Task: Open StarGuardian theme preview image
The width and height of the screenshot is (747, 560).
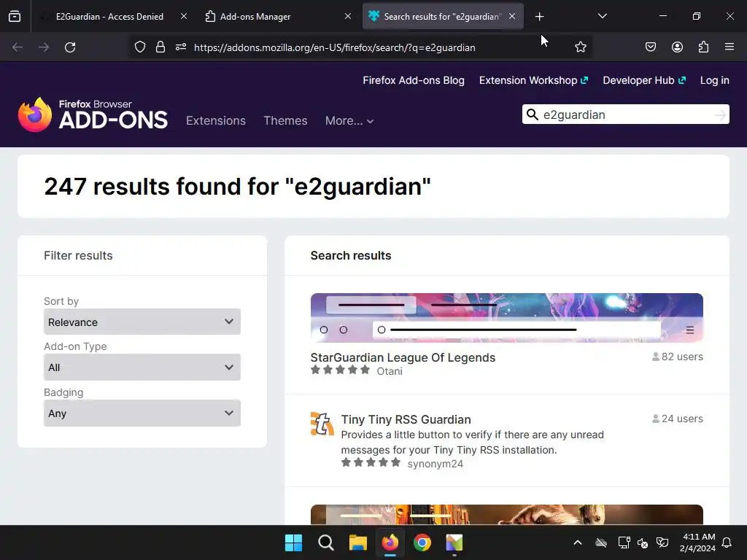Action: pos(507,318)
